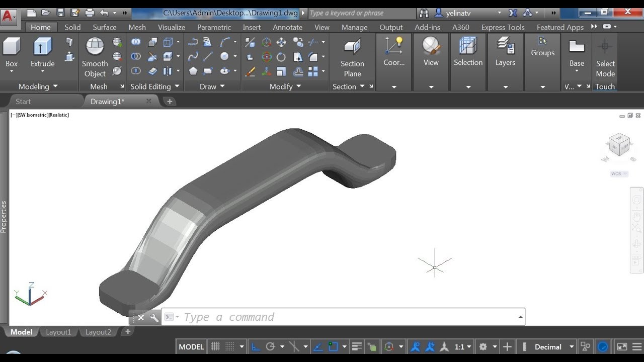
Task: Click the Type a command input field
Action: 342,317
